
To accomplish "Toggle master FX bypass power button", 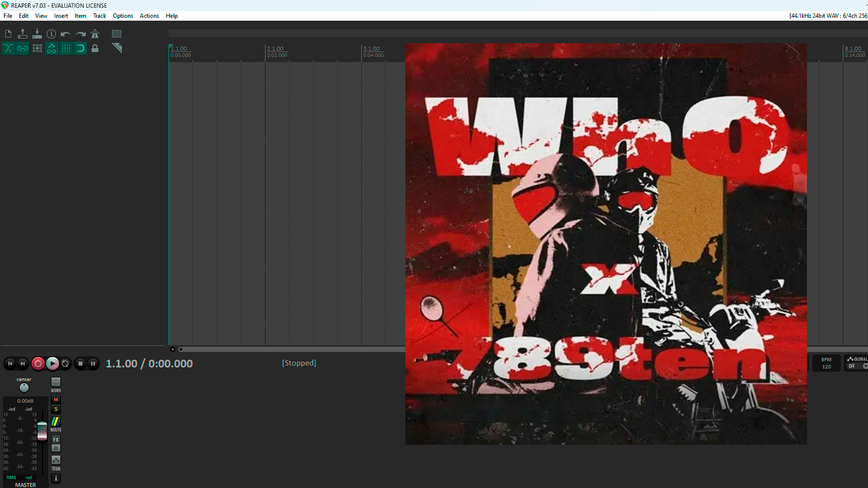I will pos(56,448).
